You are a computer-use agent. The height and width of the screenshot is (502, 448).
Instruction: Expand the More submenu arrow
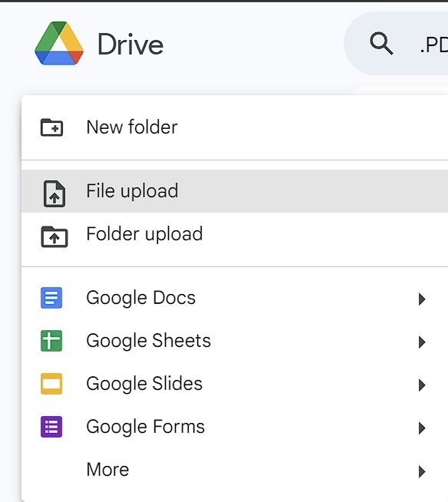pos(422,471)
